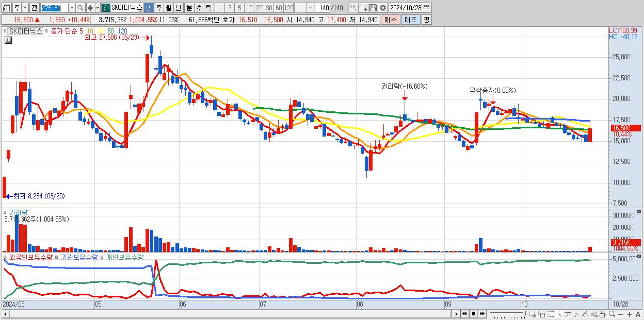Click the overlapping windows icon at bottom
The width and height of the screenshot is (644, 320).
(542, 314)
